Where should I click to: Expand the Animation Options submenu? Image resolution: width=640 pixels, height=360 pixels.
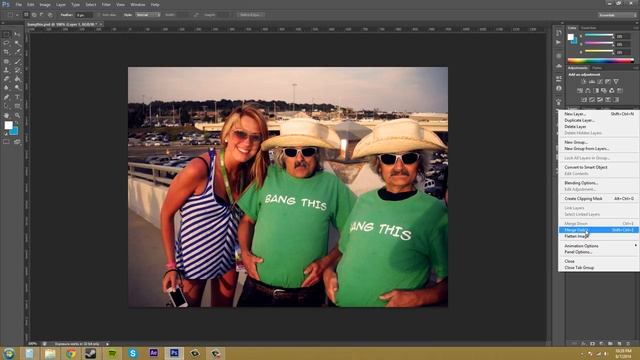point(598,246)
